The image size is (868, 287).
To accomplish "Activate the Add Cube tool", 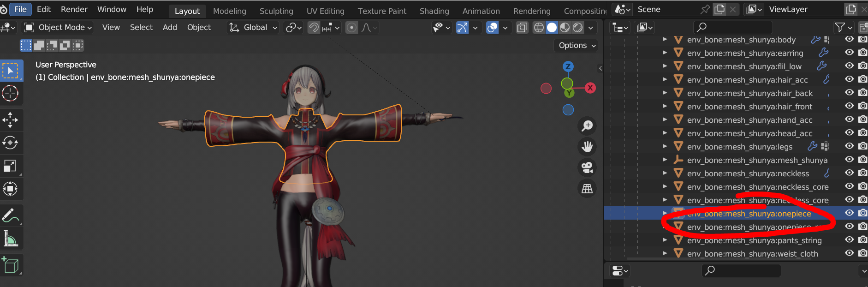I will pos(10,265).
